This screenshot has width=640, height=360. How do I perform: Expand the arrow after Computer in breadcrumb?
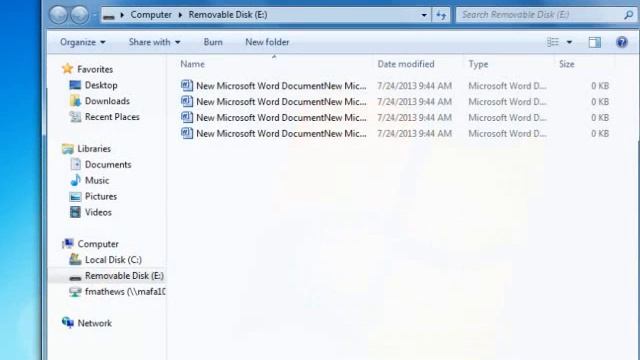pyautogui.click(x=180, y=15)
